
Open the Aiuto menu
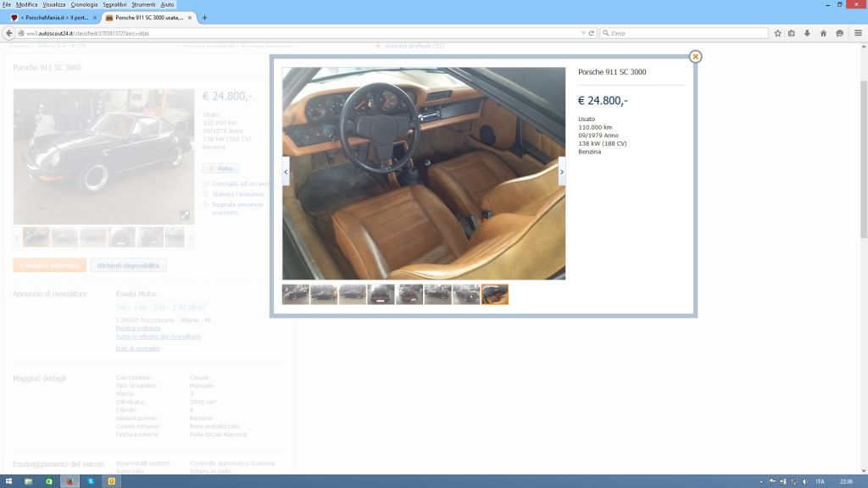pyautogui.click(x=167, y=4)
